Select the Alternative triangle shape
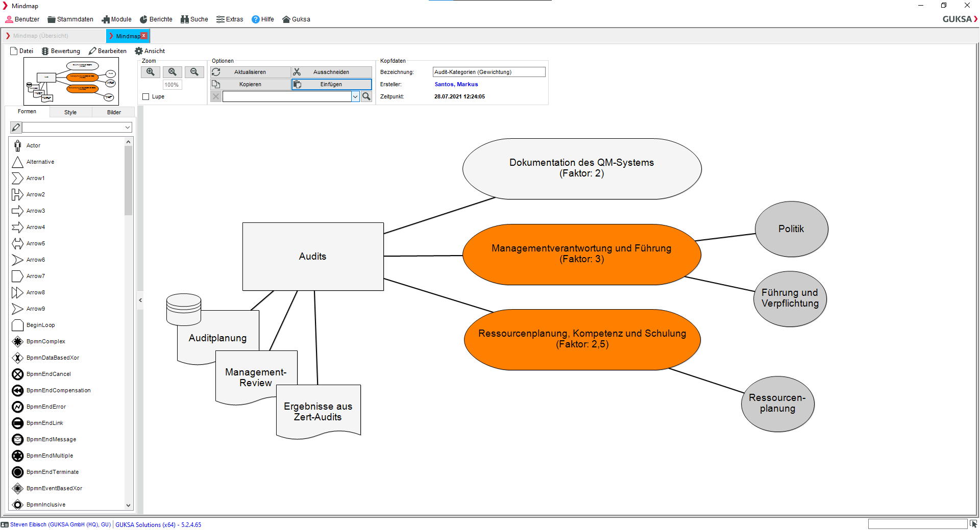The image size is (980, 530). pos(18,162)
